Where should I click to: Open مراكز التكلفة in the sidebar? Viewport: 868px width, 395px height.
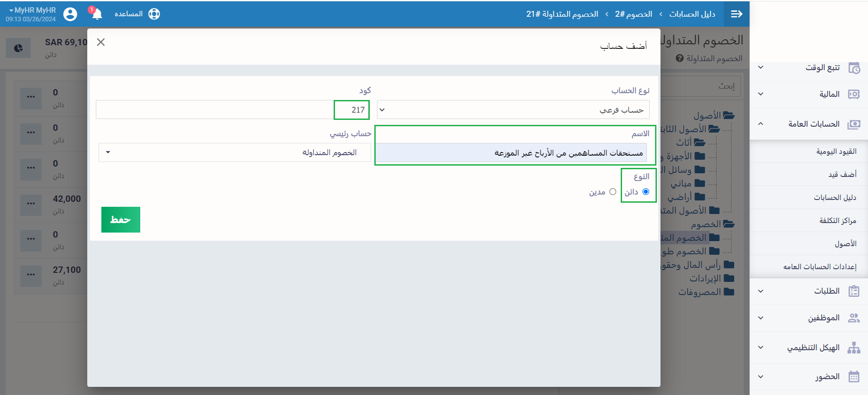[837, 220]
